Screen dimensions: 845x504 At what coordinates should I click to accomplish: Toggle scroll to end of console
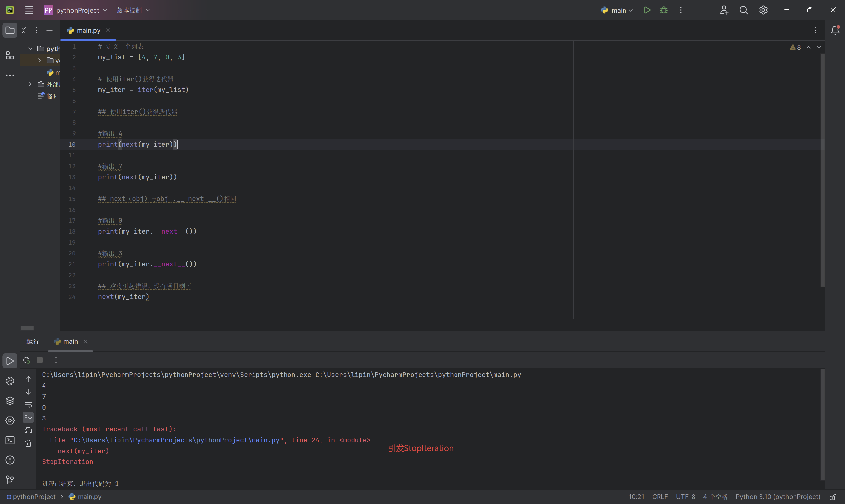coord(28,418)
